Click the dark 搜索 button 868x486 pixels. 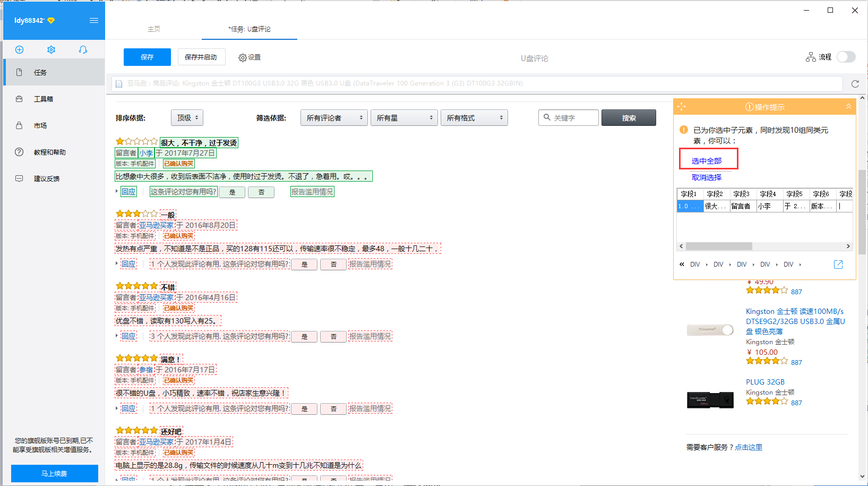tap(629, 118)
